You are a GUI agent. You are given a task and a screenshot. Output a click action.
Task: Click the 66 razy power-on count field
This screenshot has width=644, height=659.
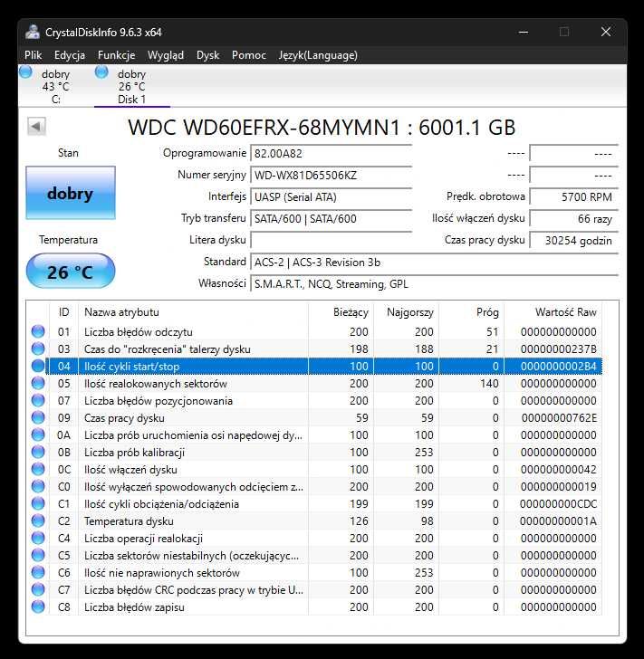[573, 218]
